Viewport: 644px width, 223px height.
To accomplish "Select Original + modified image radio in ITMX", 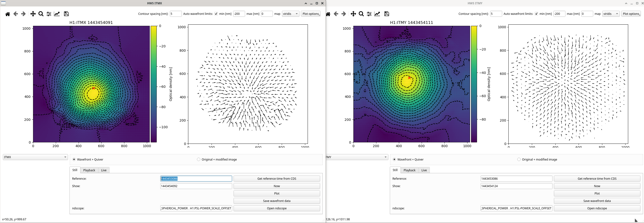I will 199,159.
